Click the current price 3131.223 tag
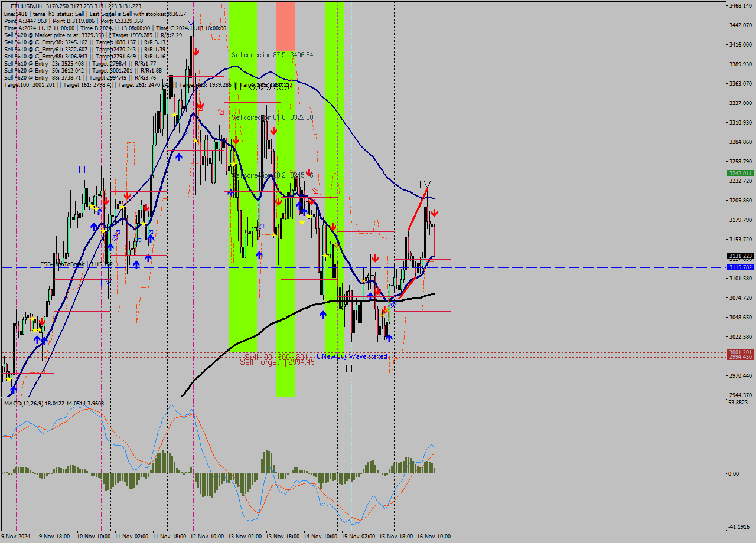Image resolution: width=756 pixels, height=543 pixels. coord(740,256)
